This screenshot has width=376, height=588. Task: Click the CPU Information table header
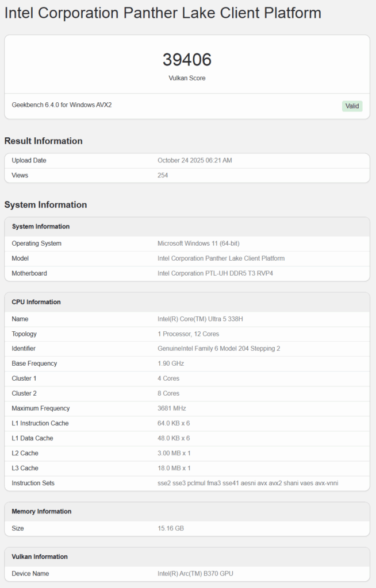click(x=36, y=302)
